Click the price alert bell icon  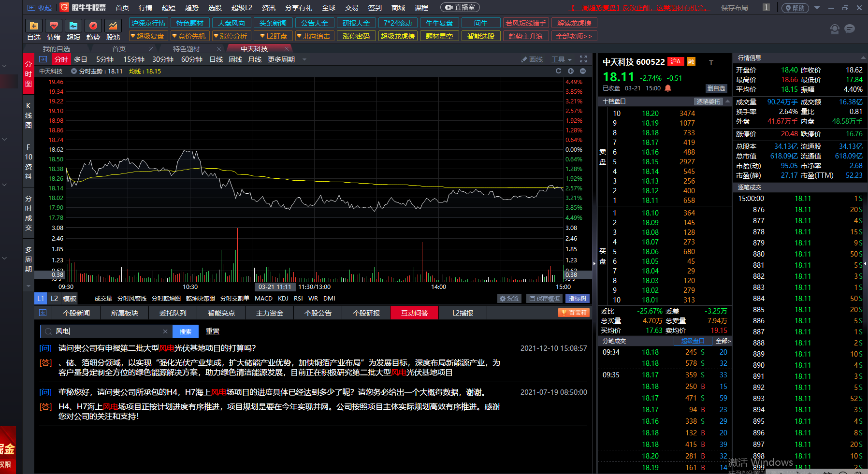(668, 88)
